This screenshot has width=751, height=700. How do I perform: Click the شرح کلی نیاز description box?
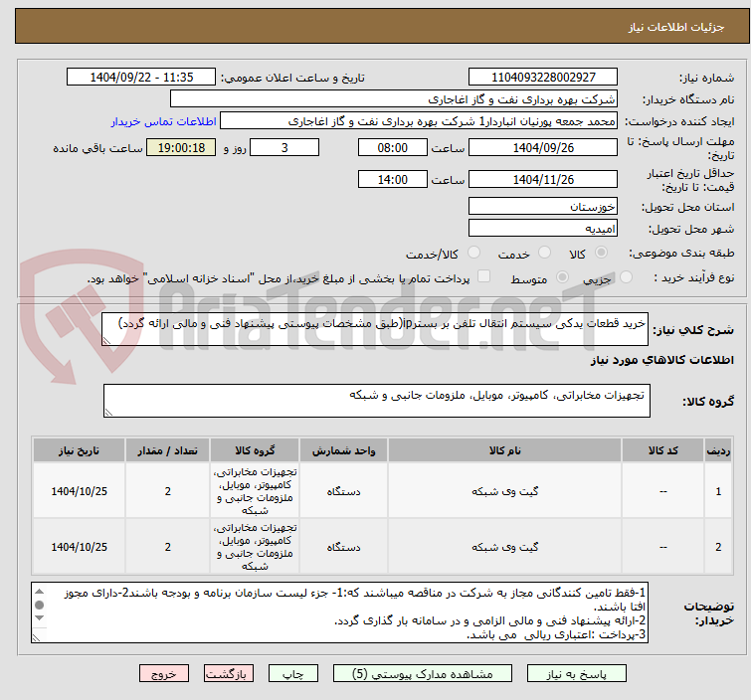(x=375, y=329)
